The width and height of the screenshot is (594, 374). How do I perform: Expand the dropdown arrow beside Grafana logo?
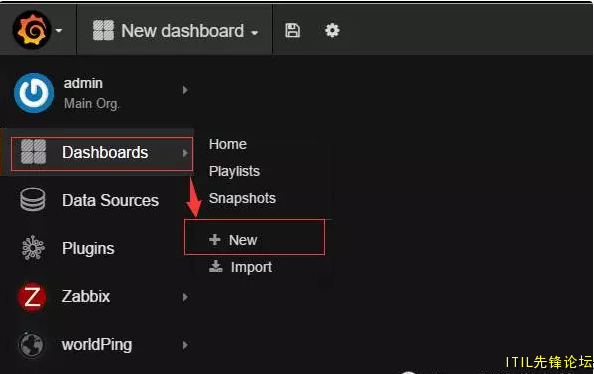(x=59, y=30)
